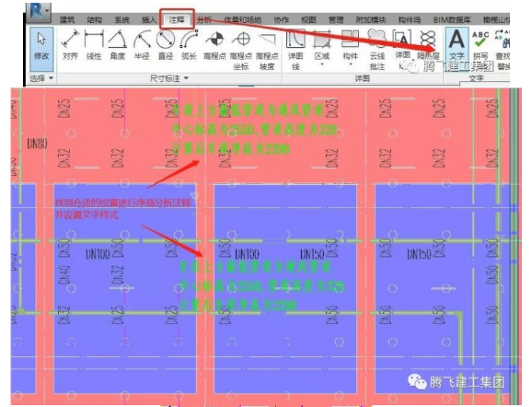Screen dimensions: 532x407
Task: Switch to the 结构 ribbon tab
Action: [x=94, y=20]
